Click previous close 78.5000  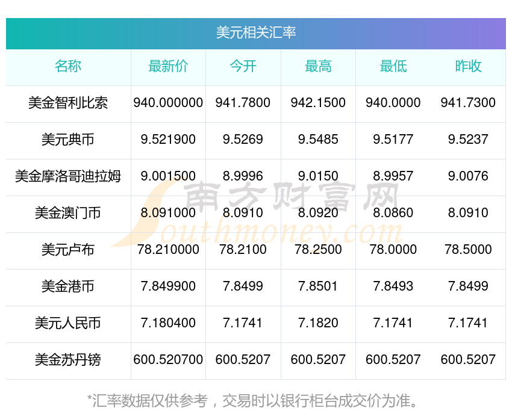click(468, 250)
